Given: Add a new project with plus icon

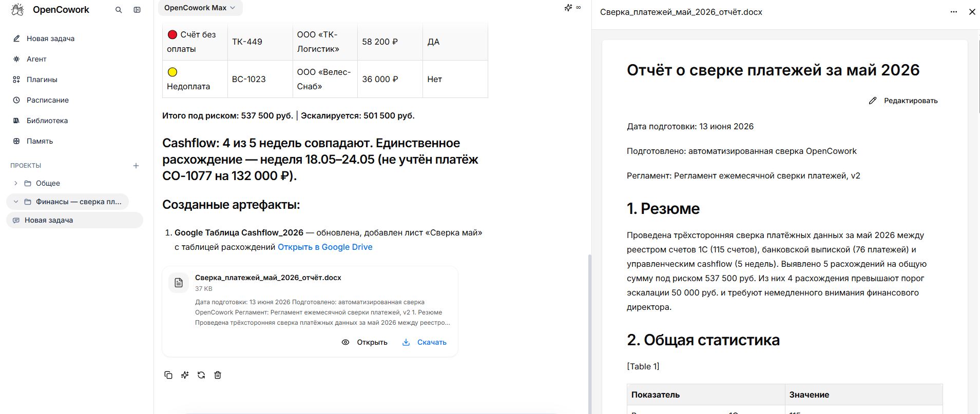Looking at the screenshot, I should [136, 166].
